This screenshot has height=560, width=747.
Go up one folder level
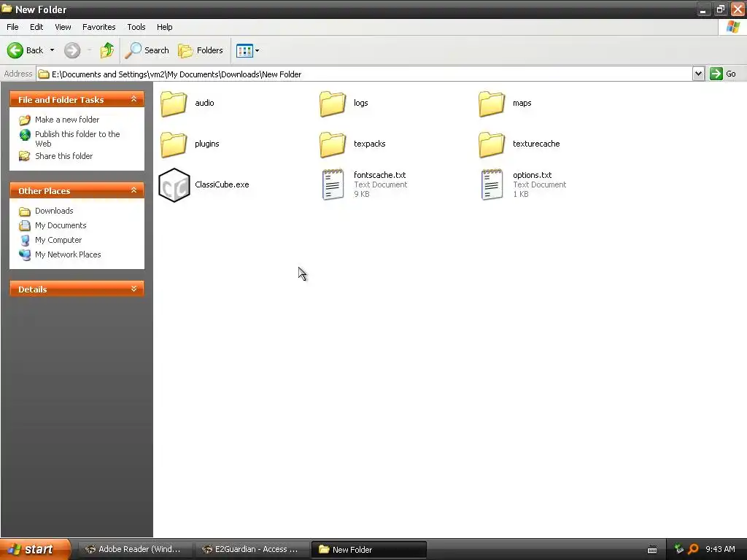[x=107, y=50]
